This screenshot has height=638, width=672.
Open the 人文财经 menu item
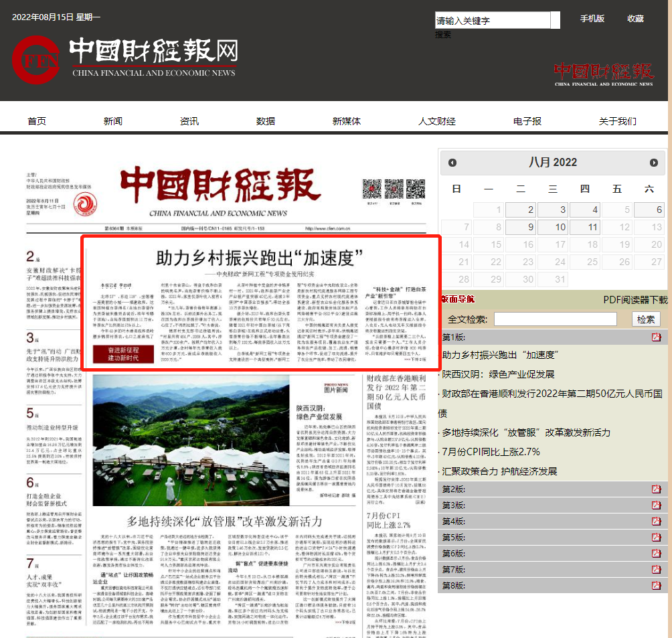coord(436,121)
